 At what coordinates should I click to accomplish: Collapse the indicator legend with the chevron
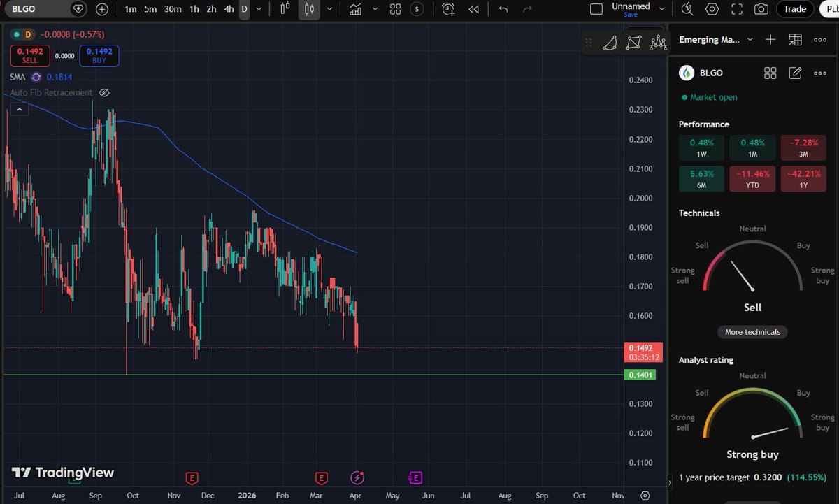[19, 108]
